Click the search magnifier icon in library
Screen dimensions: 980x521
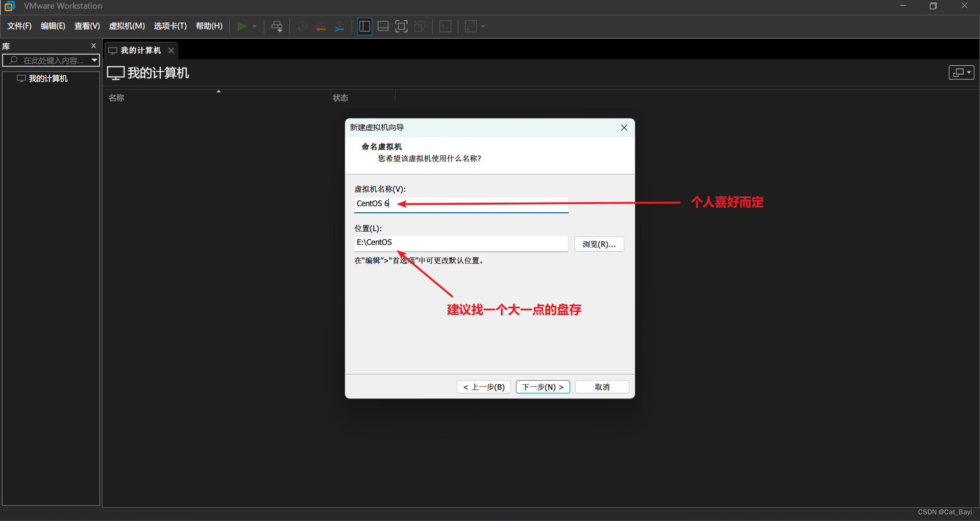tap(14, 60)
